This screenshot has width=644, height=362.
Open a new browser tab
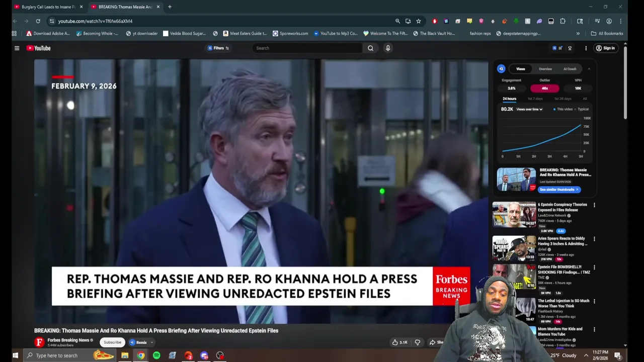pyautogui.click(x=170, y=7)
